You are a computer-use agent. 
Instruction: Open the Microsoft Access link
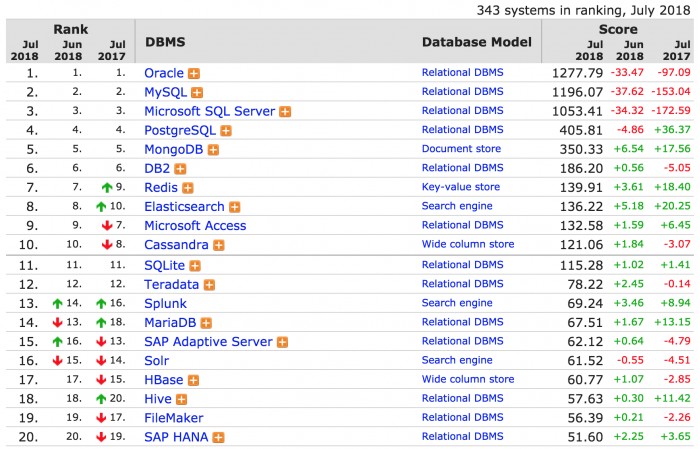[195, 226]
